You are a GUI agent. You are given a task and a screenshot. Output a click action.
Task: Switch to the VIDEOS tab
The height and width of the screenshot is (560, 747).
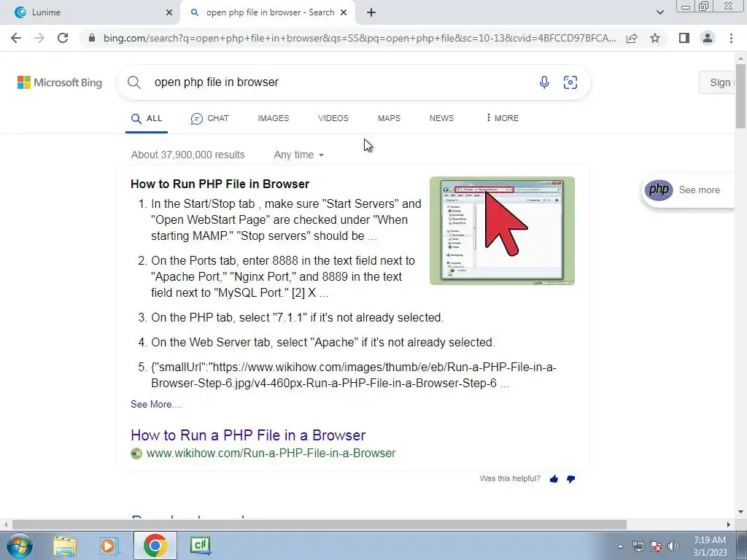pyautogui.click(x=333, y=118)
